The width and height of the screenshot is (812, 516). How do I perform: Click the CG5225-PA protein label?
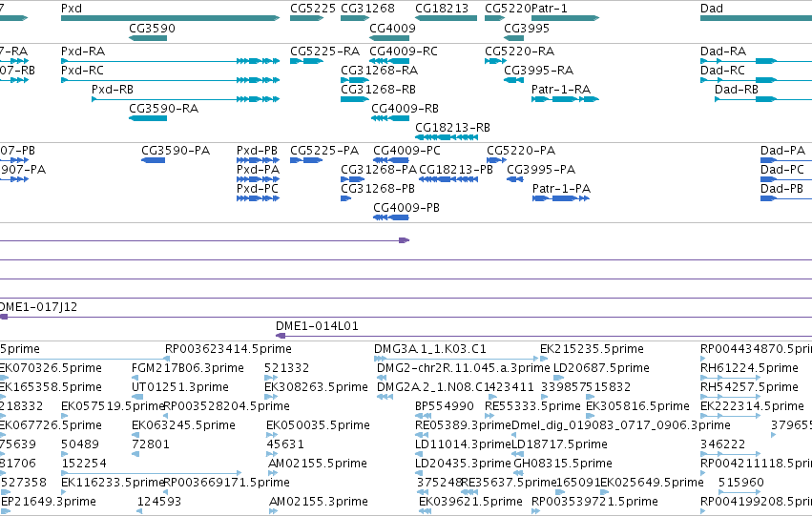324,151
